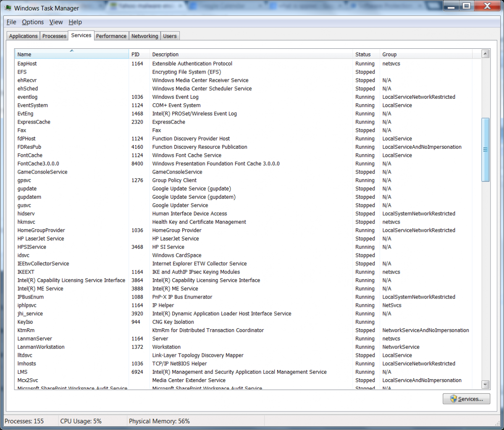Select Fax in the Name column

tap(22, 130)
